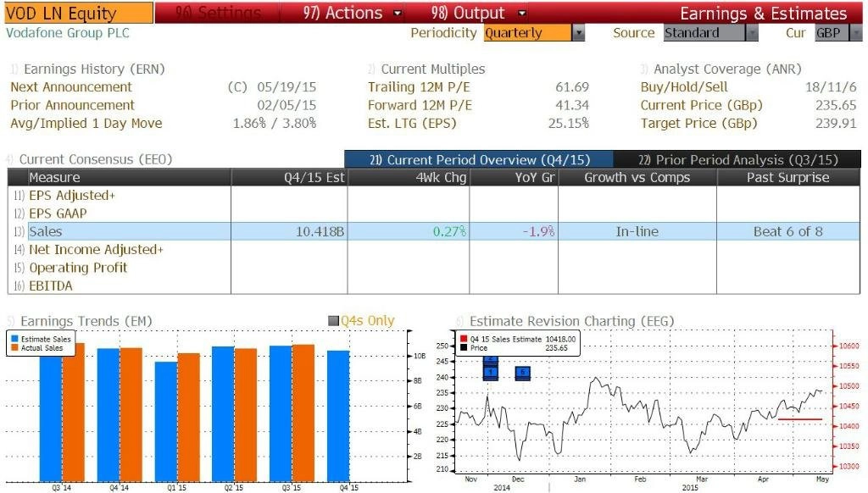Viewport: 868px width, 493px height.
Task: Open the Cur currency dropdown arrow
Action: click(x=856, y=33)
